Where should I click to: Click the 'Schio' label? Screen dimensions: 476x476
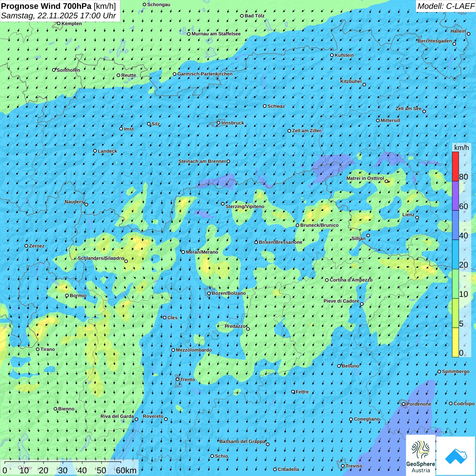click(x=221, y=456)
